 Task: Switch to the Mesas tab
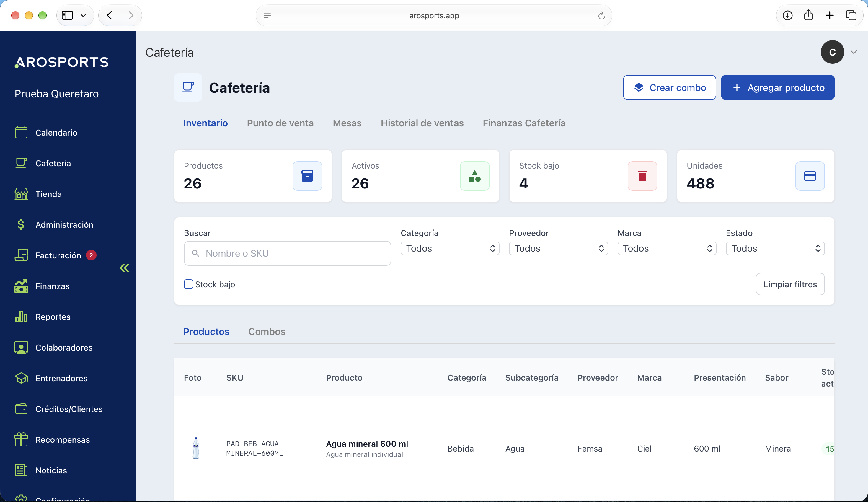347,123
